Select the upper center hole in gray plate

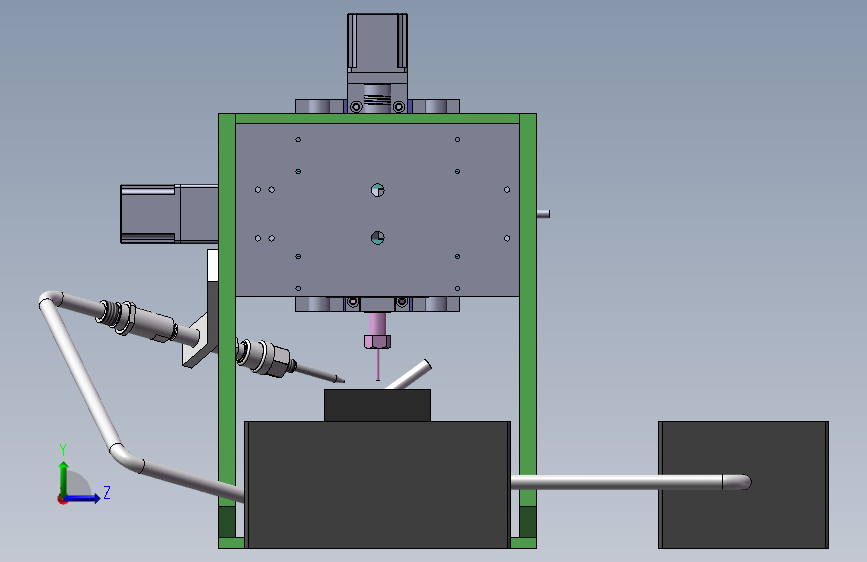[x=378, y=190]
